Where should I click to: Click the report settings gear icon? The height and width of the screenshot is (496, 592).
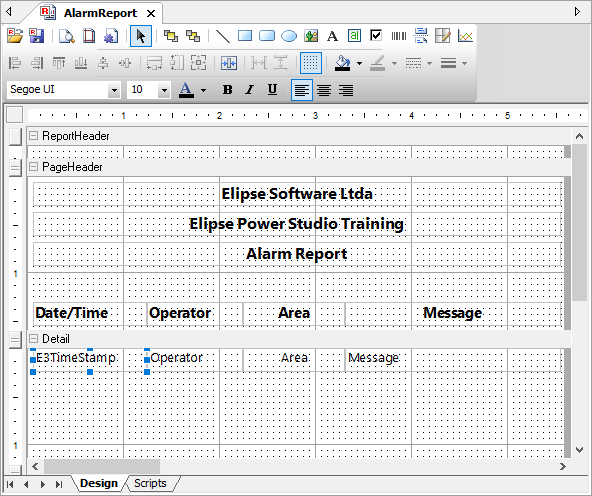tap(111, 36)
